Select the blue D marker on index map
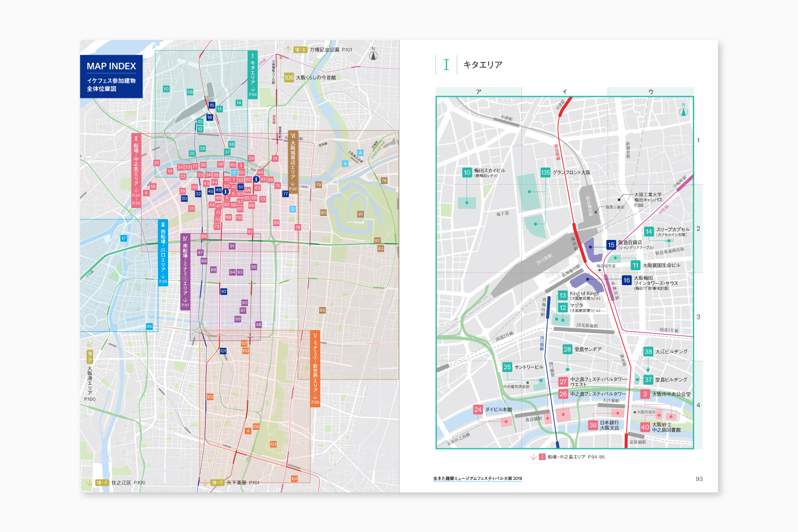The width and height of the screenshot is (798, 532). [292, 209]
